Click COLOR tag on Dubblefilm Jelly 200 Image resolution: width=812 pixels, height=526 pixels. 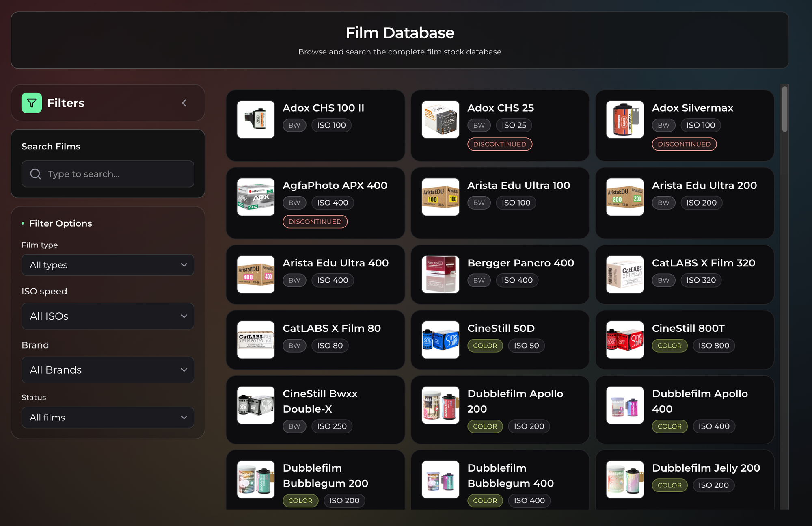tap(669, 485)
